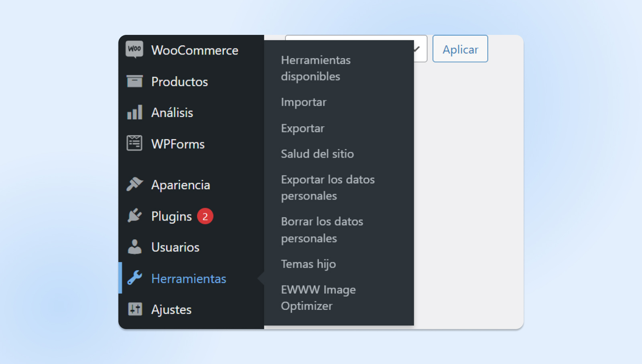The width and height of the screenshot is (642, 364).
Task: Click the Plugins plug icon
Action: pyautogui.click(x=134, y=216)
